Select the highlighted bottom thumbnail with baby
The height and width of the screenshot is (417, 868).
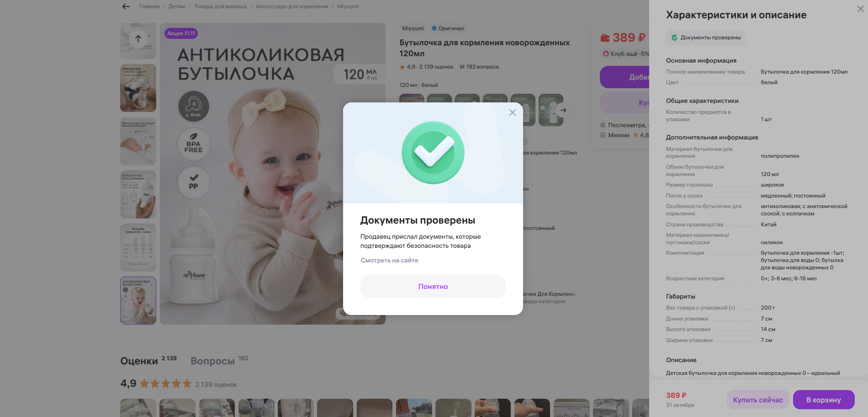(138, 300)
